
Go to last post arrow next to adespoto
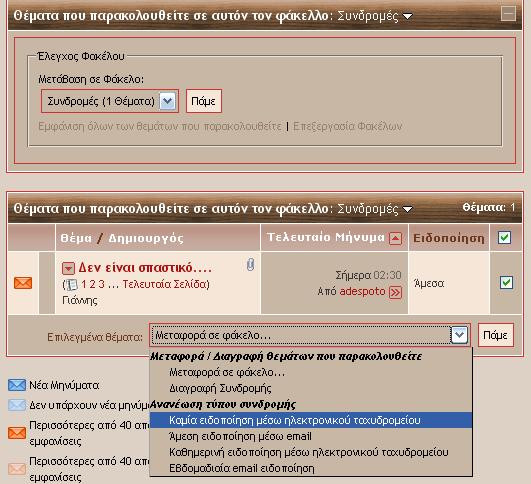tap(396, 292)
